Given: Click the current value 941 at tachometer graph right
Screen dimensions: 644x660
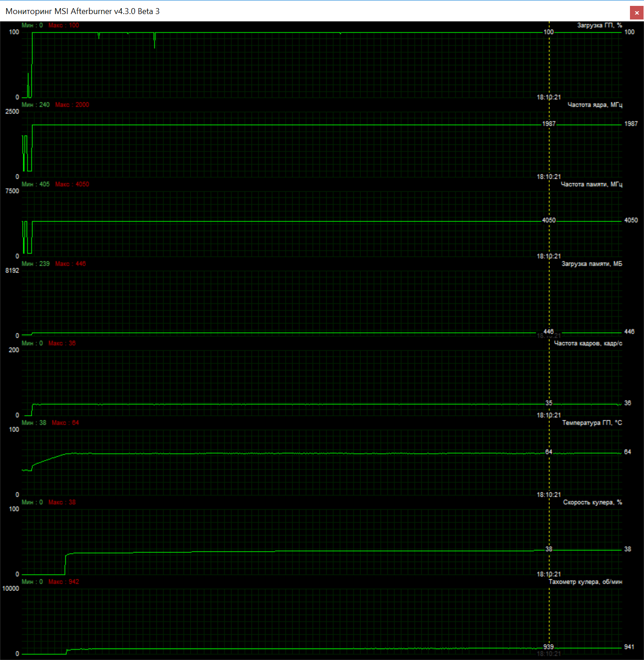Looking at the screenshot, I should [x=629, y=647].
